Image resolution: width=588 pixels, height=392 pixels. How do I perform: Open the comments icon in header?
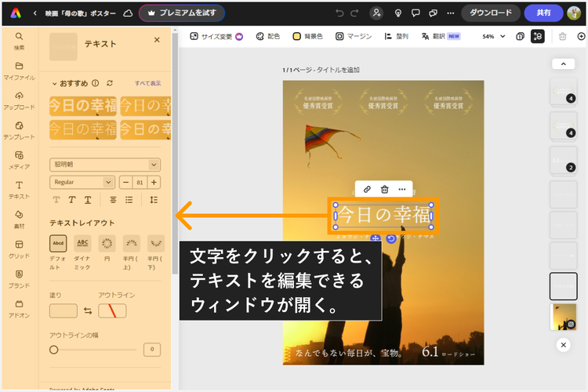pyautogui.click(x=416, y=13)
